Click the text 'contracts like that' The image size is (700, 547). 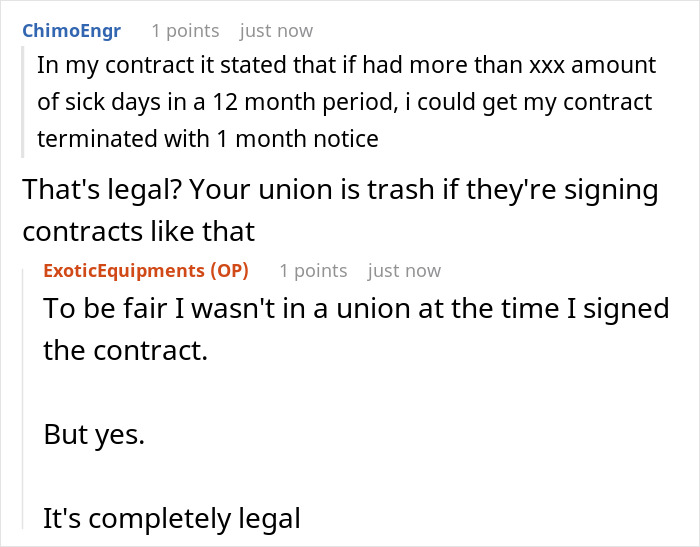click(x=139, y=232)
